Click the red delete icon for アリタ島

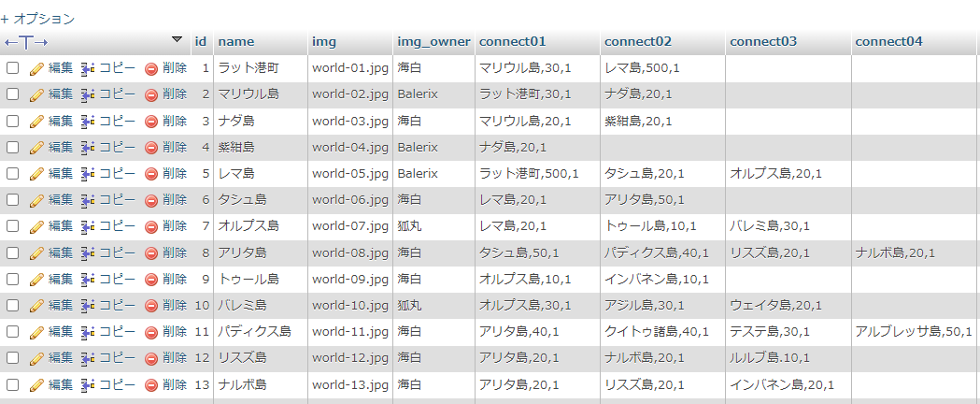click(x=150, y=252)
